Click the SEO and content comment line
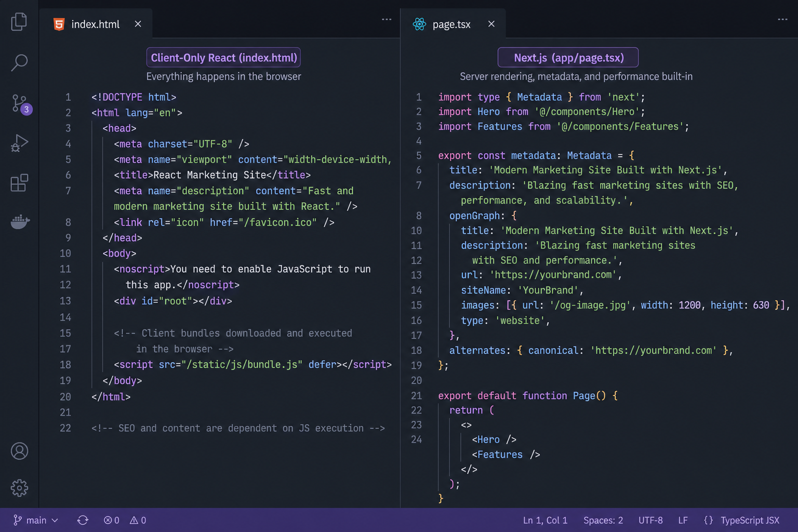 click(x=238, y=428)
